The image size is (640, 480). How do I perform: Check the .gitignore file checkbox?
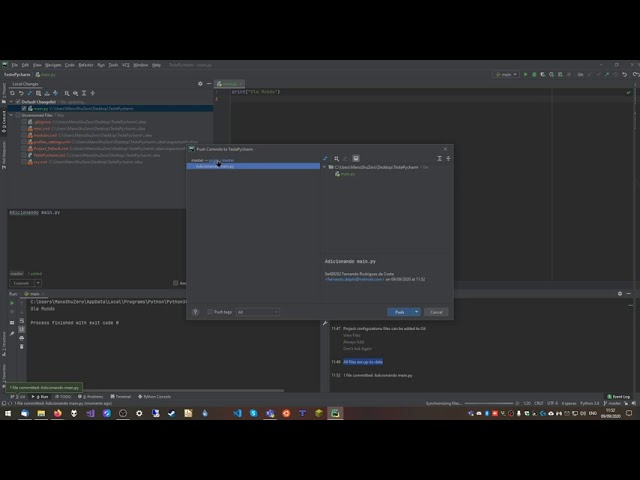[24, 122]
